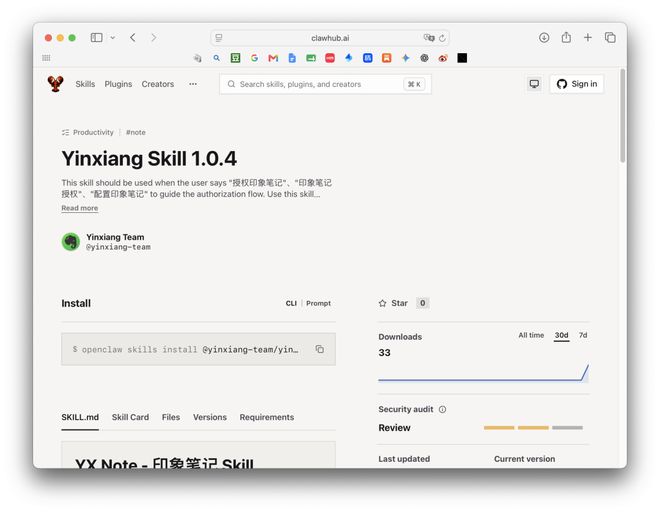Open the Gmail favorite bookmark
Screen dimensions: 660x512
(x=273, y=58)
